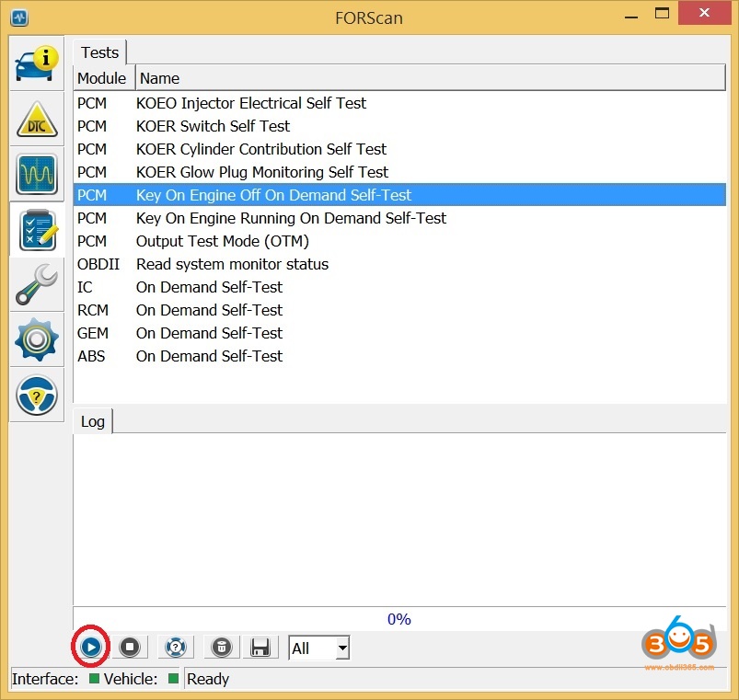Click the lifebuoy help icon in toolbar

[176, 647]
